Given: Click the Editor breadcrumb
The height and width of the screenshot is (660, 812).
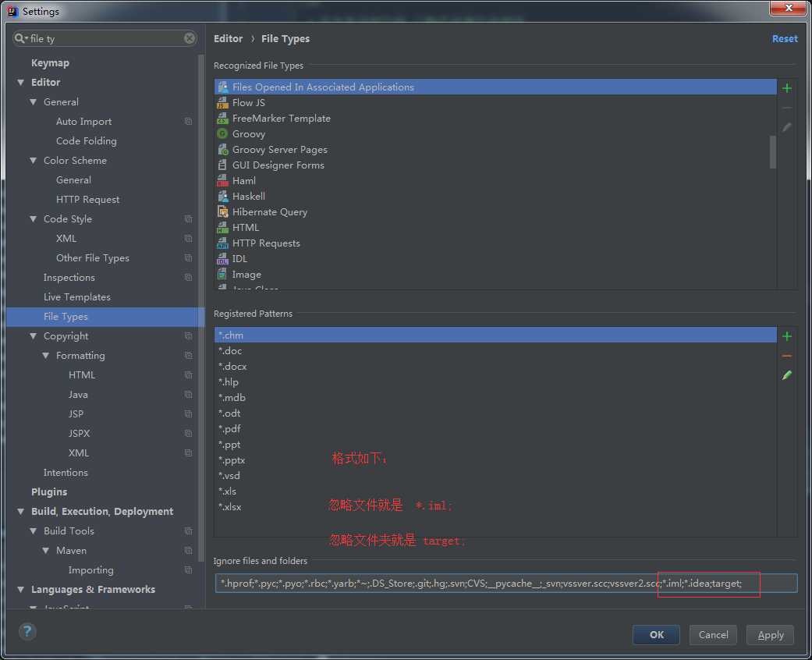Looking at the screenshot, I should (228, 39).
